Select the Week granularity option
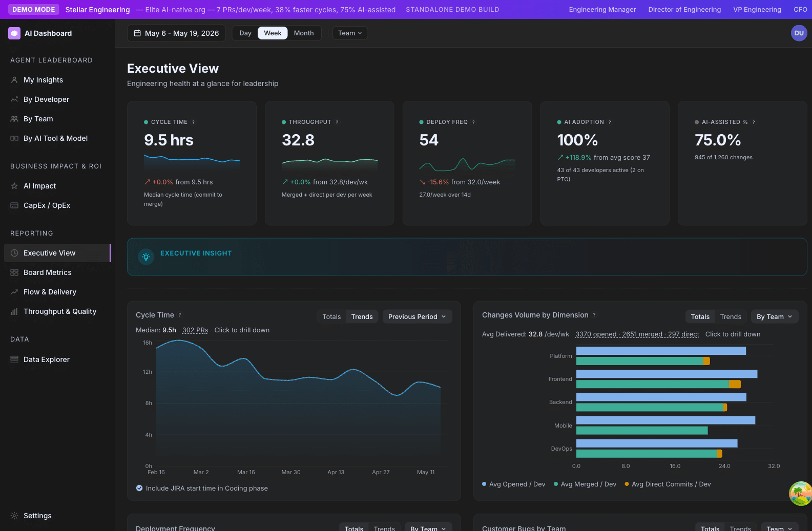This screenshot has height=531, width=812. coord(273,33)
